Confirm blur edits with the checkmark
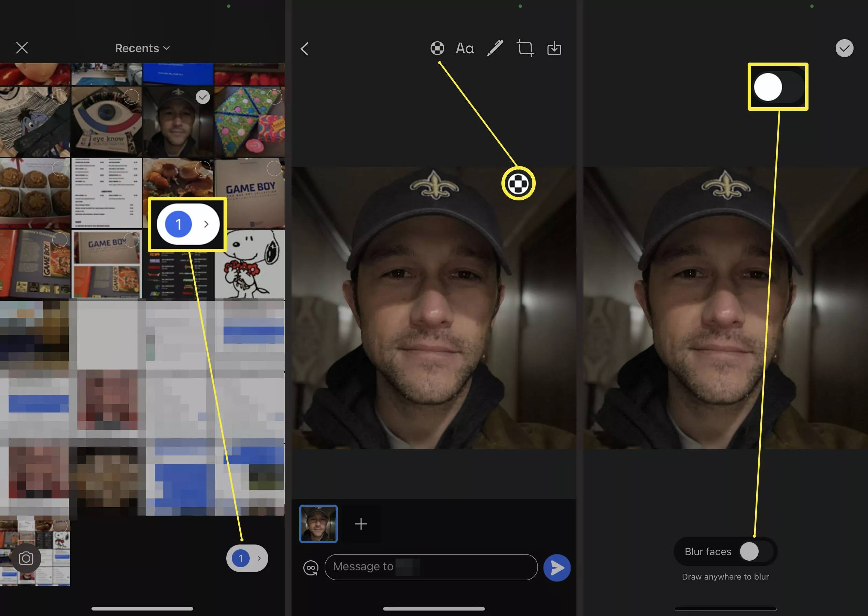Screen dimensions: 868x616 coord(844,48)
